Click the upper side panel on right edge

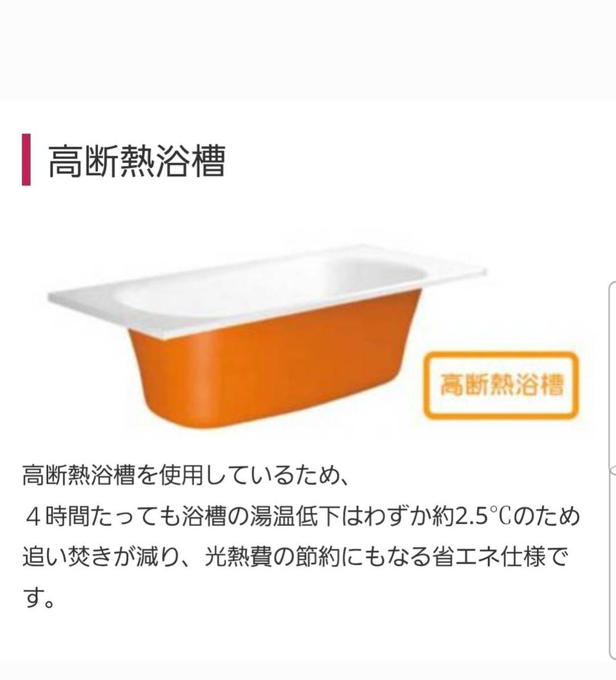(x=612, y=375)
